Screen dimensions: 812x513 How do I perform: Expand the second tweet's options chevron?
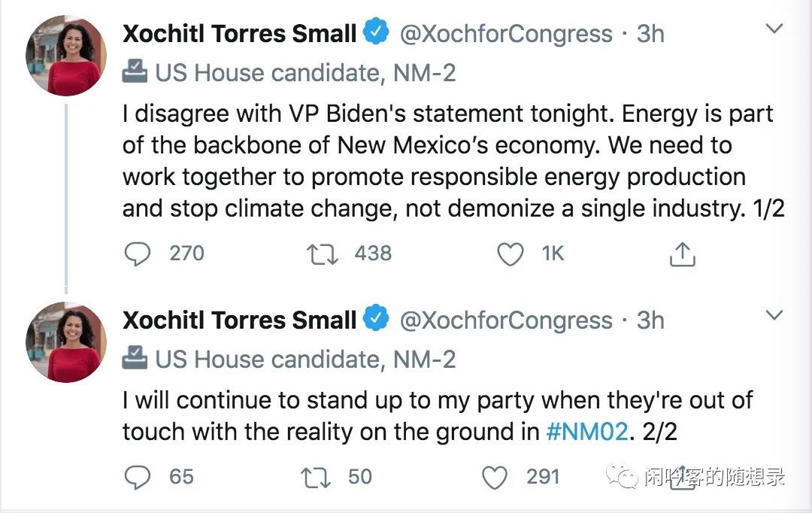tap(773, 316)
